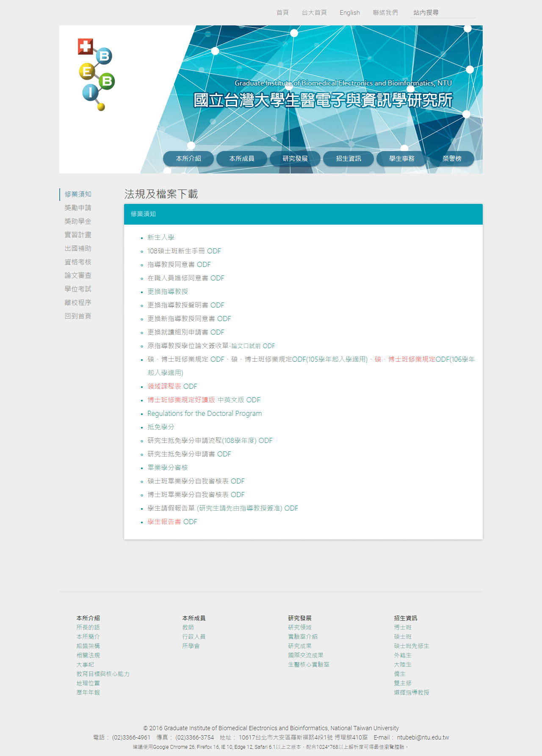Viewport: 542px width, 756px height.
Task: Open the 首頁 top navigation link
Action: tap(282, 13)
